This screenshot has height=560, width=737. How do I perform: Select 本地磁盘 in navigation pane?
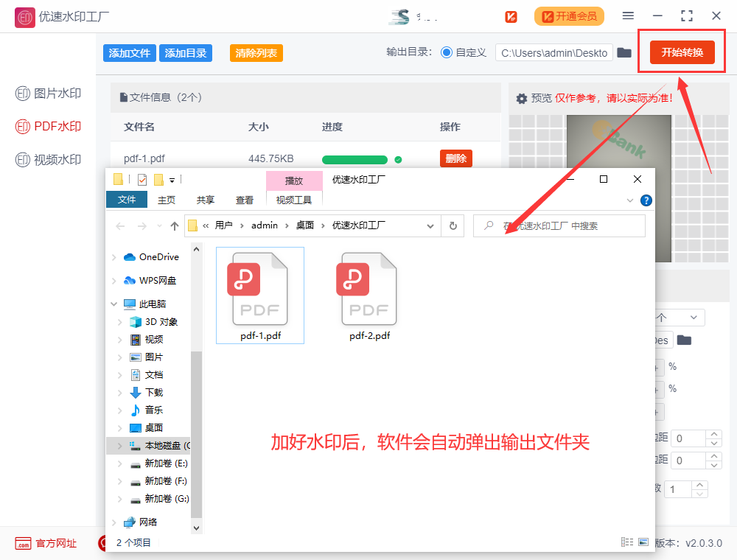coord(160,445)
